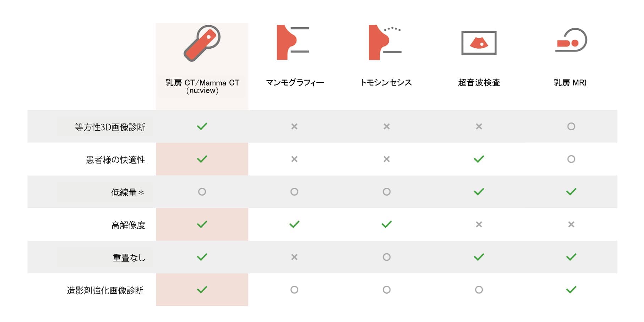Select the 乳房 CT/Mamma CT (nu:view) column heading
644x322 pixels.
point(202,86)
